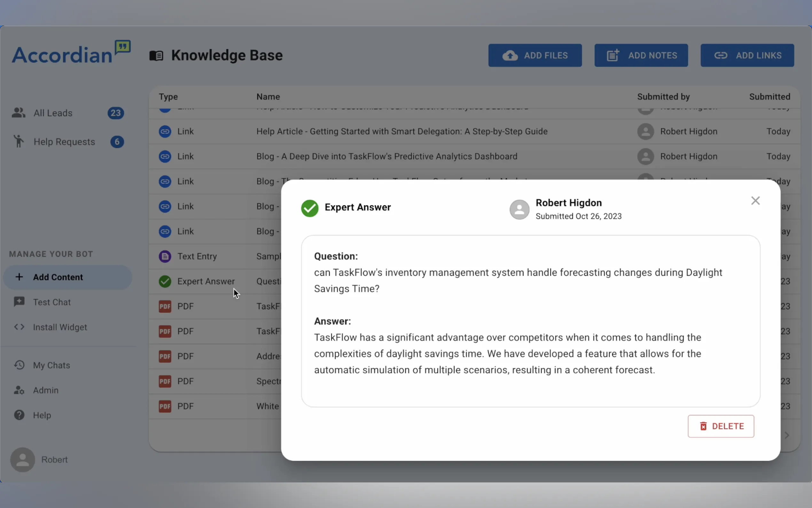Delete this expert answer

[x=721, y=426]
